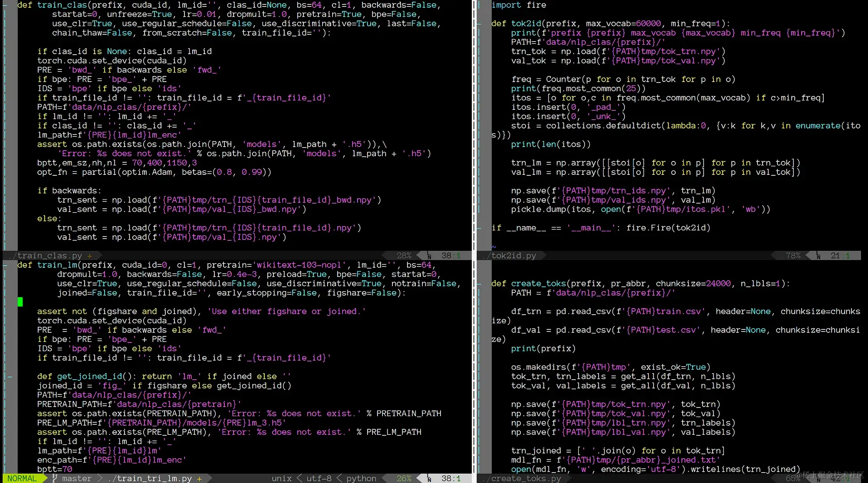Click the 26% scroll position indicator
The height and width of the screenshot is (483, 868).
[x=404, y=478]
